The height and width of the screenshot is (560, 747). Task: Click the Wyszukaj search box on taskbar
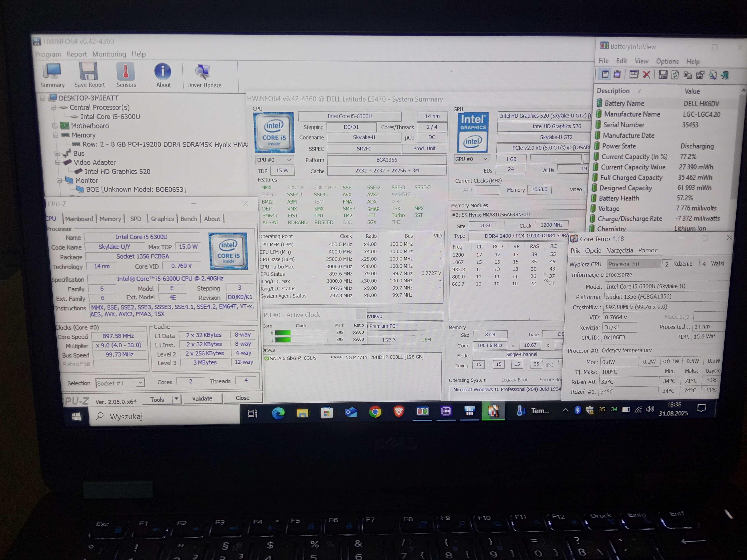[x=165, y=416]
